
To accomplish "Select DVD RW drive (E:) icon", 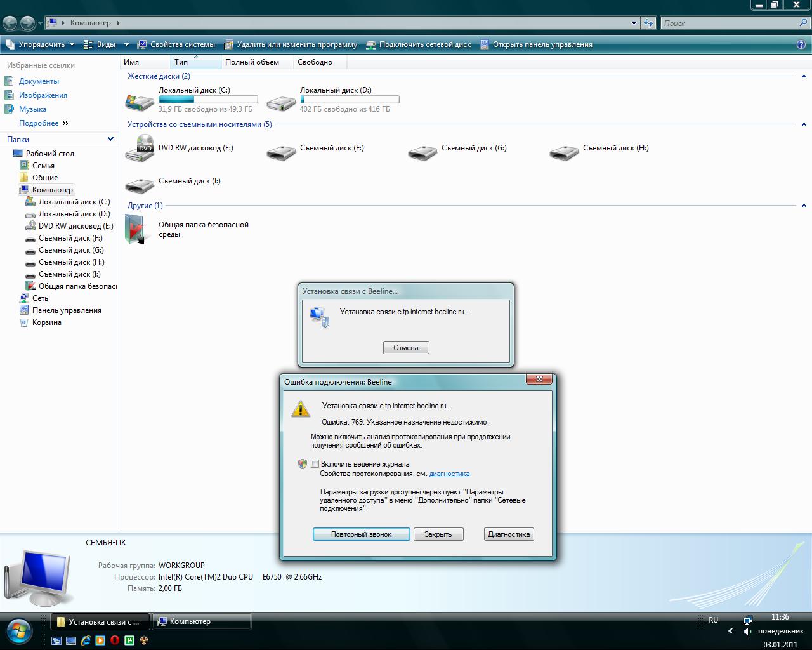I will click(x=140, y=149).
